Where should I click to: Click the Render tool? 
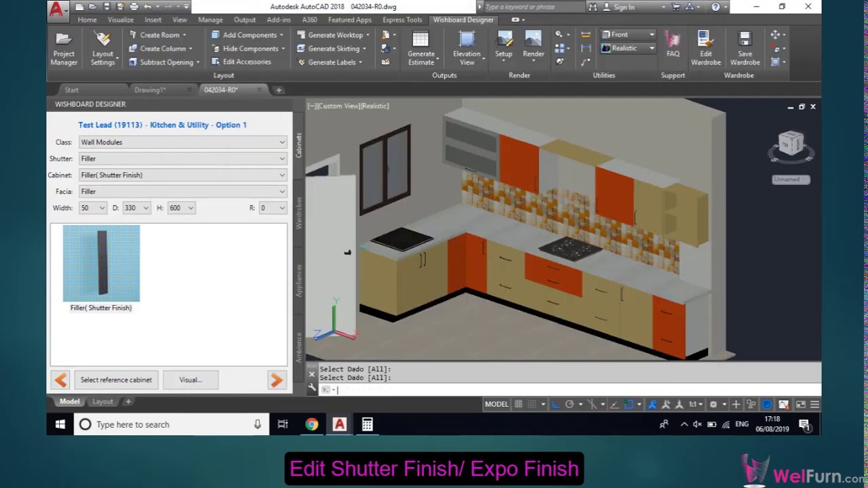[x=534, y=45]
